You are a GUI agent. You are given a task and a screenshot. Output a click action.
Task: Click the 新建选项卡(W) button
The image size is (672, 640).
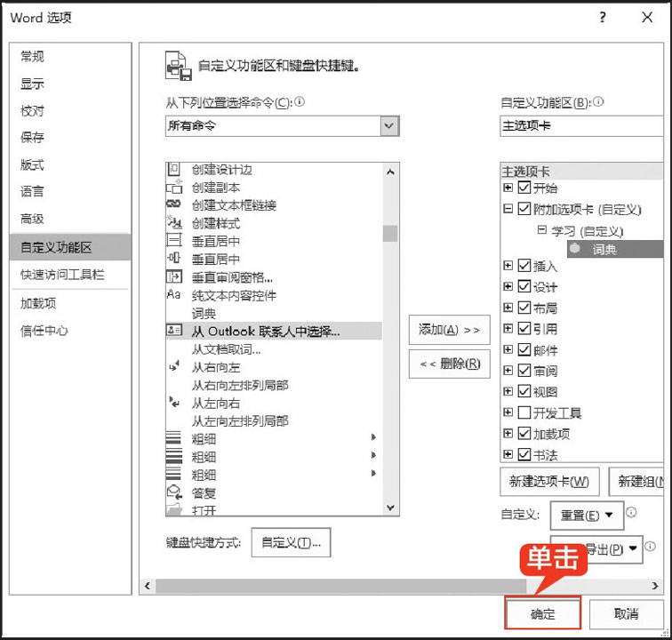coord(549,482)
